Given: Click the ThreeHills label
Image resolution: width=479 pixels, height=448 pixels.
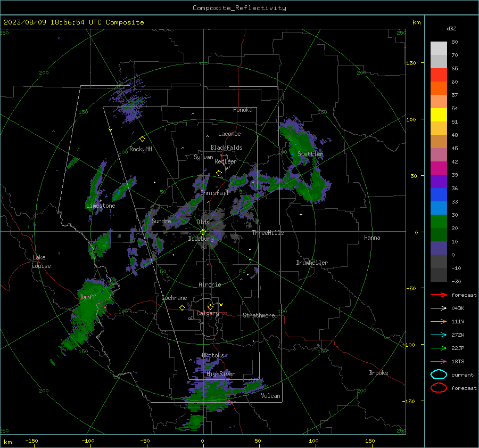Looking at the screenshot, I should (268, 233).
